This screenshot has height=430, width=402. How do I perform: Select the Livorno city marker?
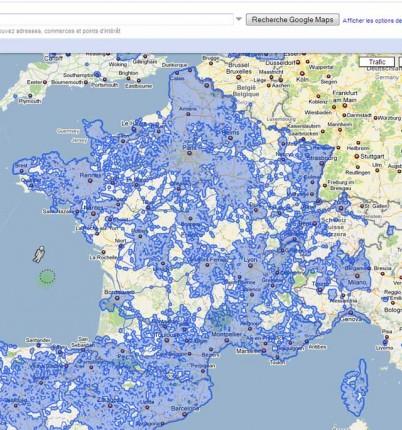click(385, 342)
